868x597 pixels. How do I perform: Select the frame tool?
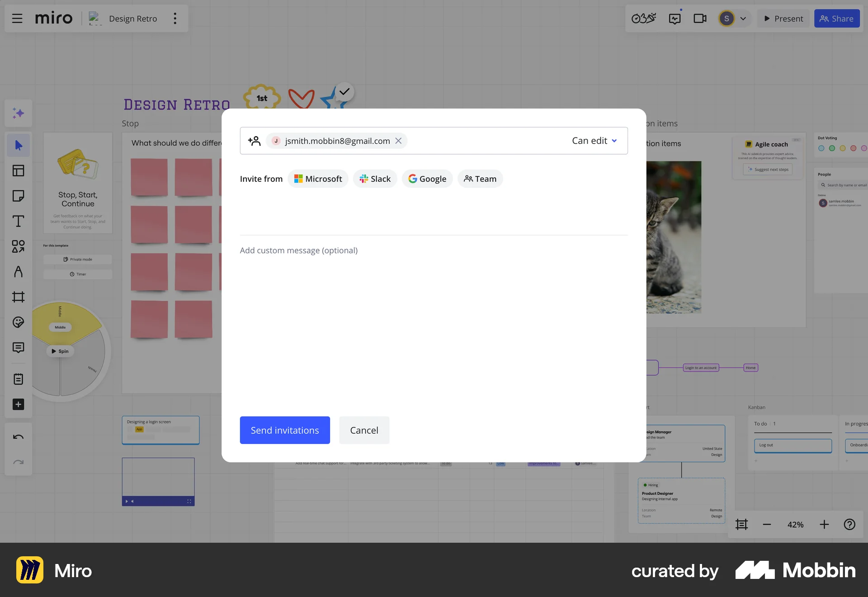[x=18, y=297]
